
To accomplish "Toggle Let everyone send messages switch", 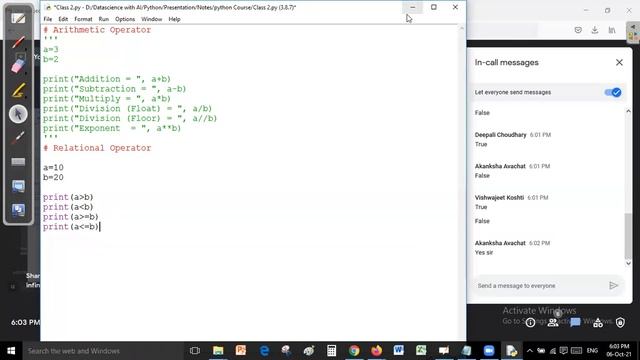I will (613, 92).
